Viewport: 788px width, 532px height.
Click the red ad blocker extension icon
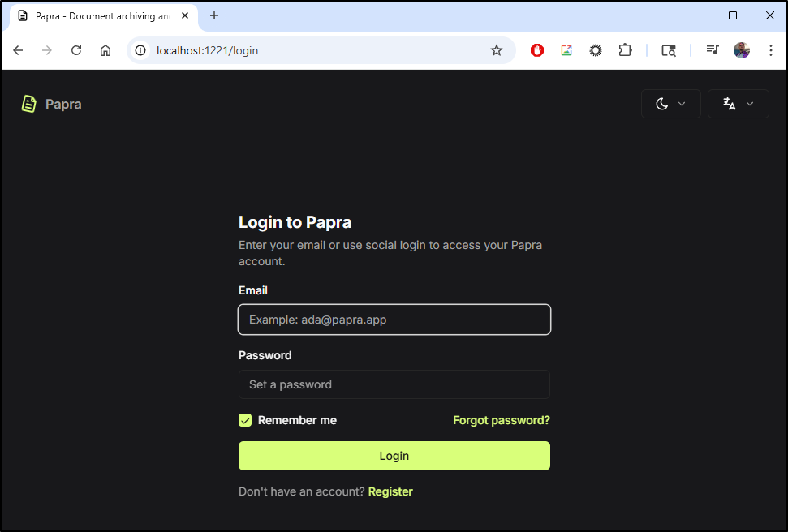537,50
